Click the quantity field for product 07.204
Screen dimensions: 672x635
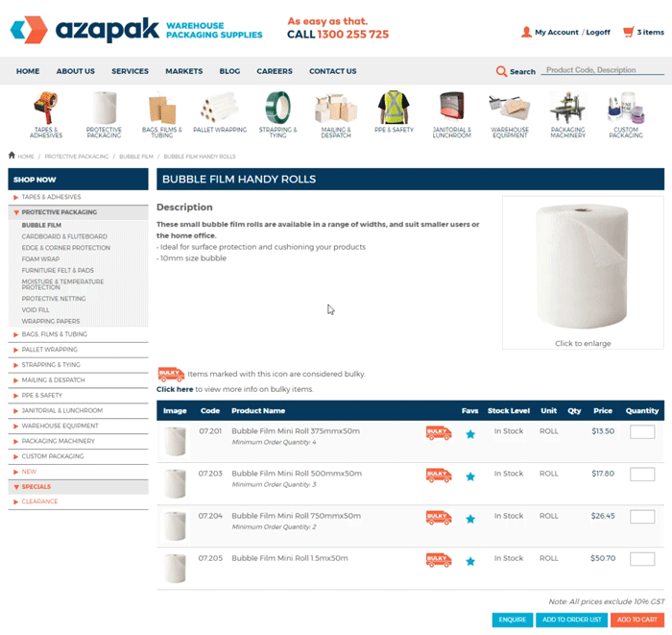pos(642,517)
